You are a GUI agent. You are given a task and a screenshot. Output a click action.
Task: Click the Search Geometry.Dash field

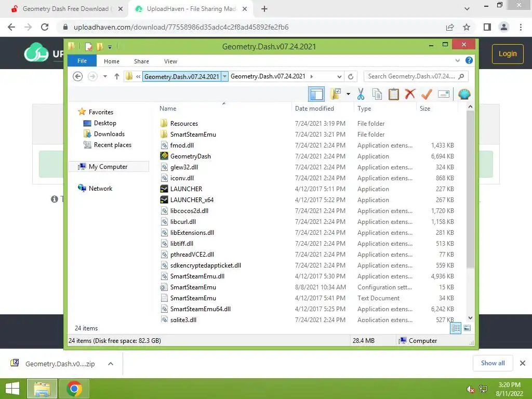416,76
